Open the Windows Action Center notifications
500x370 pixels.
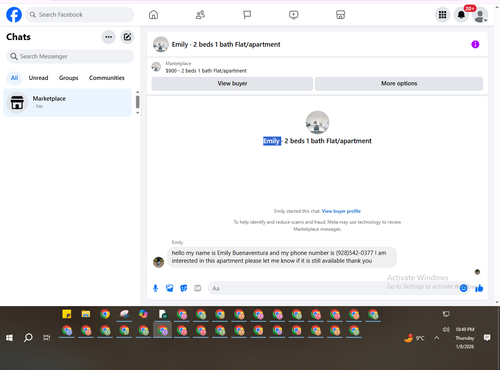[487, 338]
